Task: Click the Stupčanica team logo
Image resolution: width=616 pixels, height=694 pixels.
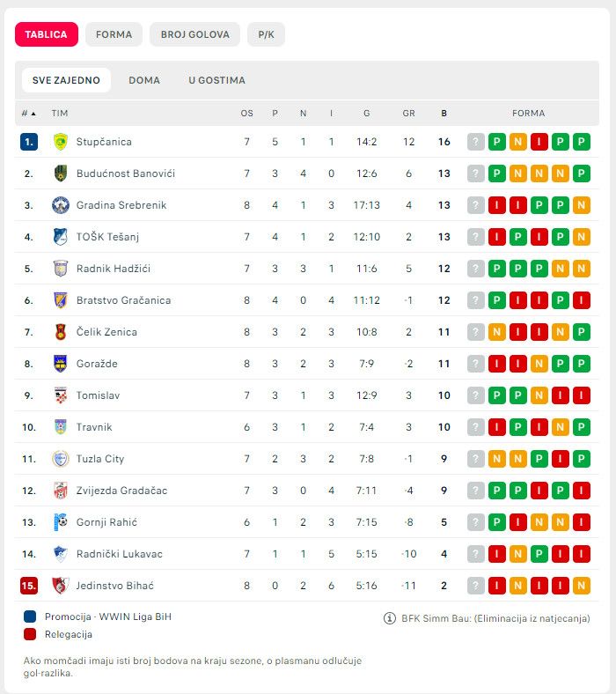Action: coord(60,142)
